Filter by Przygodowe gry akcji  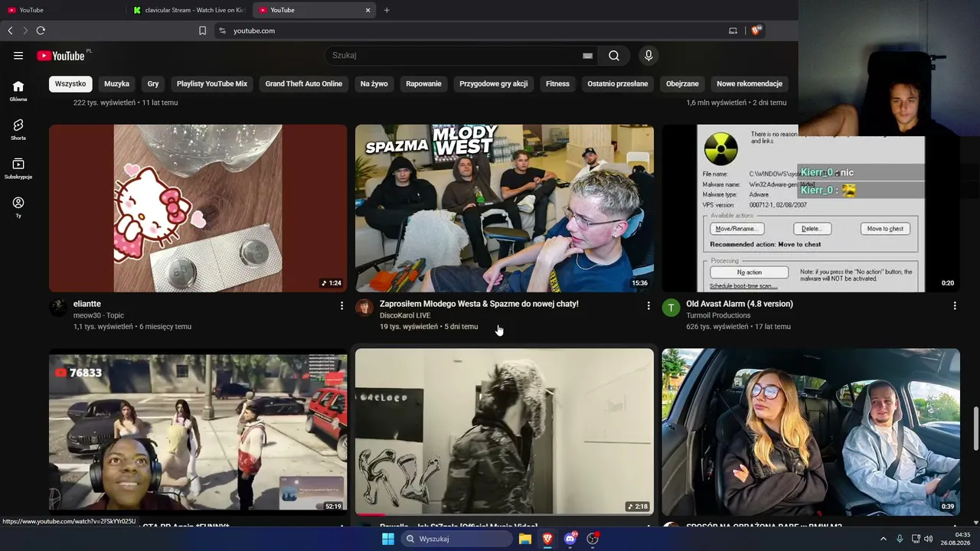pos(494,83)
